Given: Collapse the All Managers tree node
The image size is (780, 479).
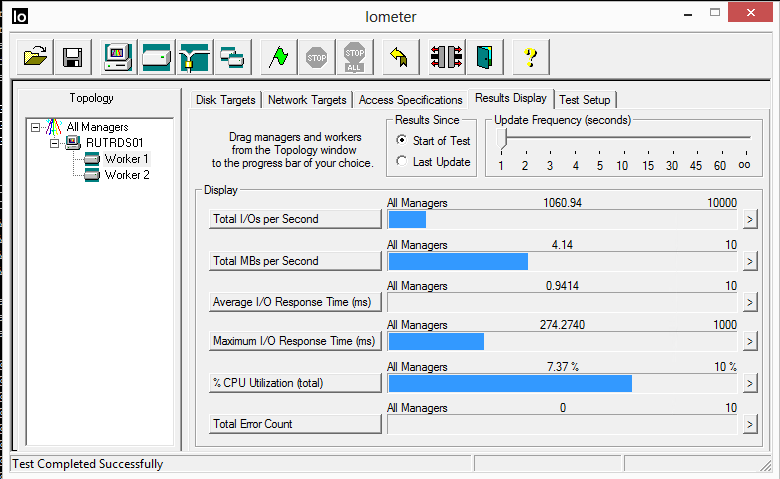Looking at the screenshot, I should click(35, 127).
